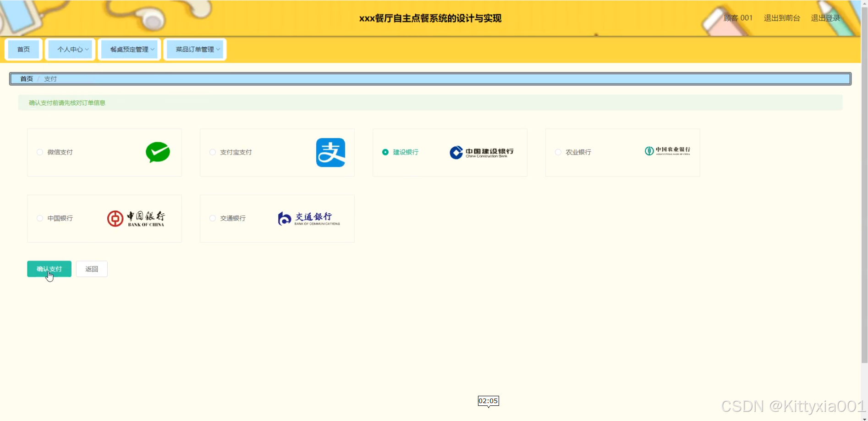Click the 微信支付 label text
868x421 pixels.
(60, 152)
